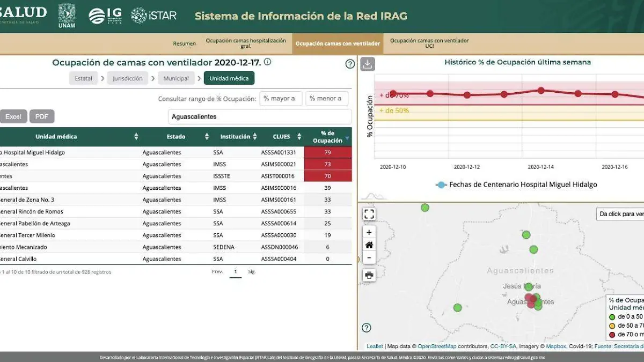
Task: Switch to Resumen tab
Action: (184, 43)
